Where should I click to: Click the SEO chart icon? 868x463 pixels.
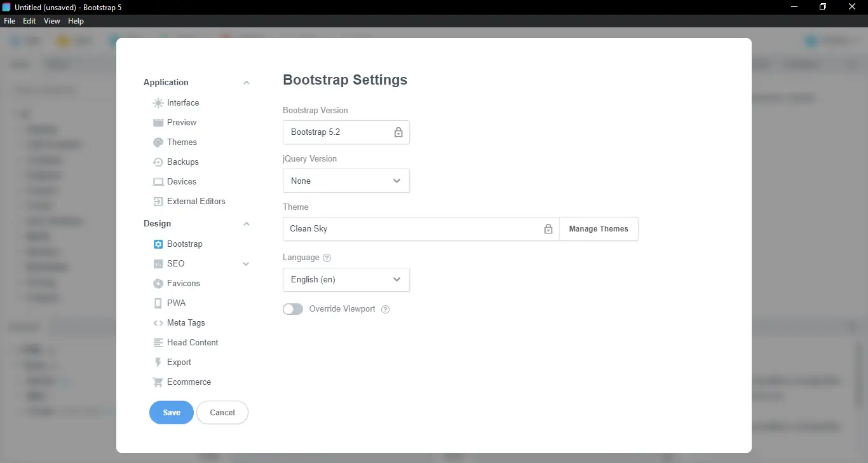[x=158, y=264]
